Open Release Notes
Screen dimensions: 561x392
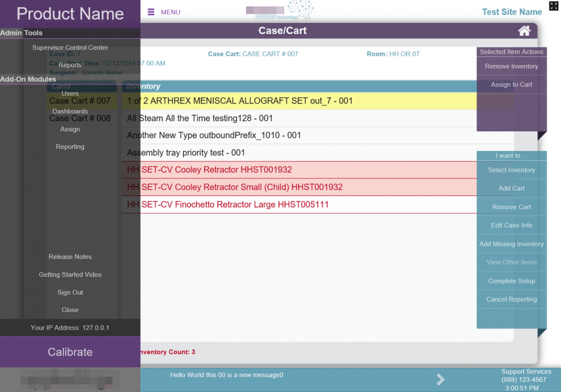click(70, 257)
